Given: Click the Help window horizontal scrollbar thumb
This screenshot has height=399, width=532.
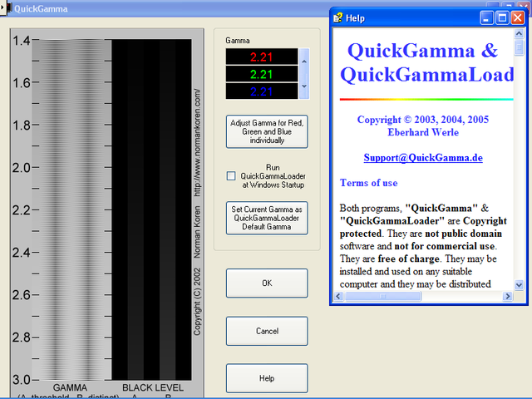Looking at the screenshot, I should [x=382, y=296].
